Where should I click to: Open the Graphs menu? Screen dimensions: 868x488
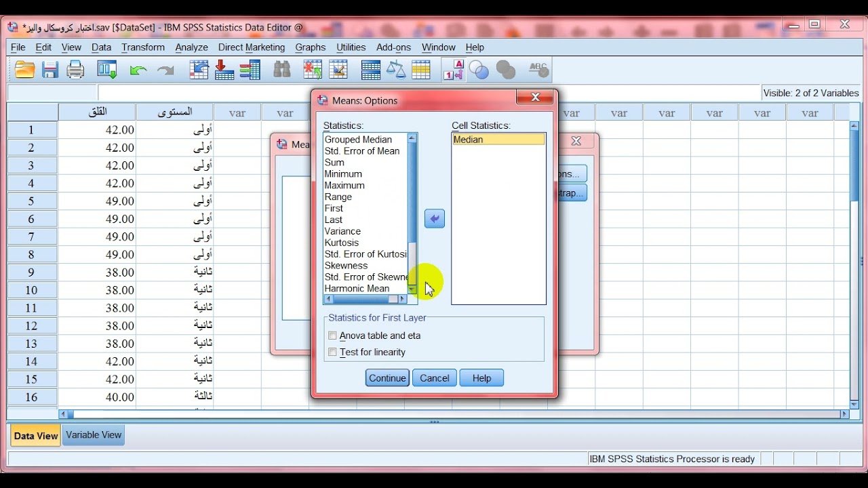(x=311, y=47)
